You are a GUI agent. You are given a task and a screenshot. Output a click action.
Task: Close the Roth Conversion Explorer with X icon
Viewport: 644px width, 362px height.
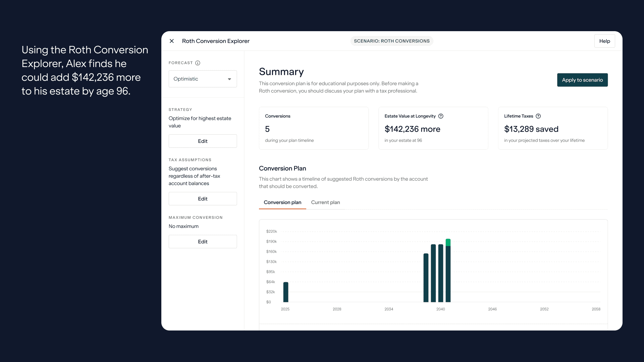[x=172, y=41]
